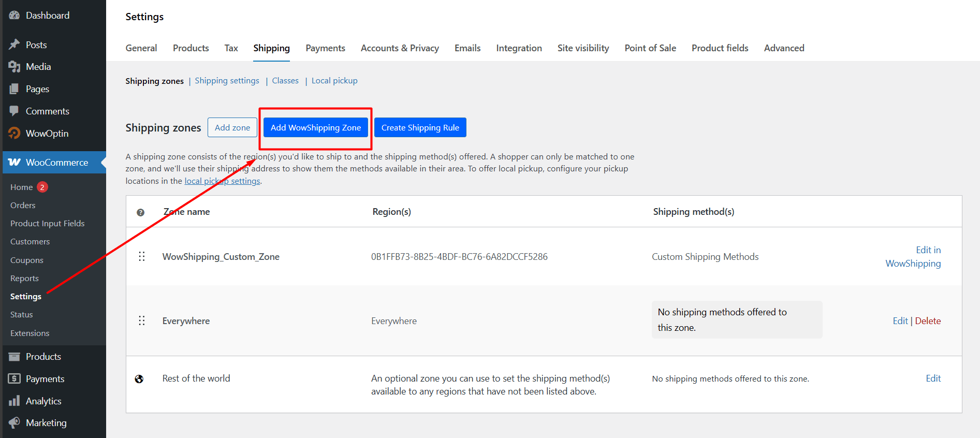Edit the Everywhere zone
980x438 pixels.
click(x=900, y=321)
